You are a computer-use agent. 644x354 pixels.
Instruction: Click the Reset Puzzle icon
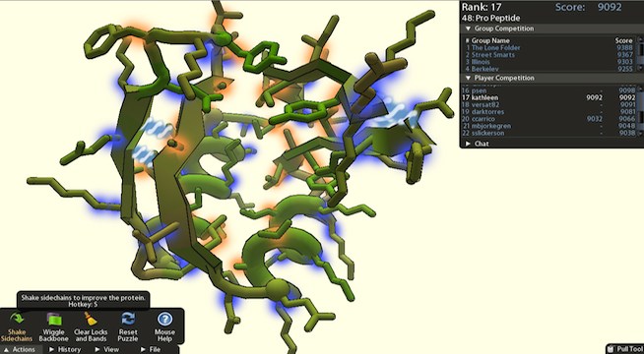(x=128, y=319)
